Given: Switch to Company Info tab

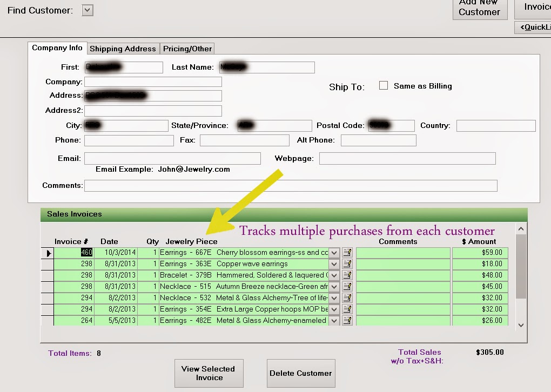Looking at the screenshot, I should coord(57,48).
